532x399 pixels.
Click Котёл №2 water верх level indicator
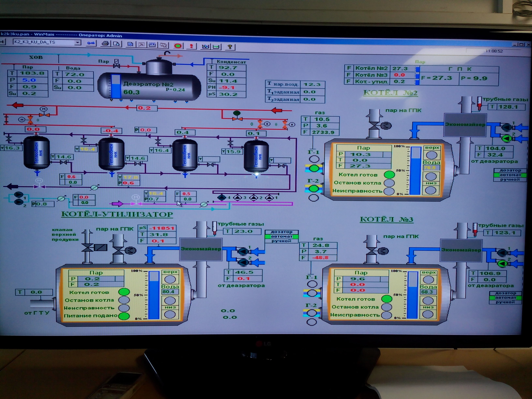pyautogui.click(x=432, y=155)
